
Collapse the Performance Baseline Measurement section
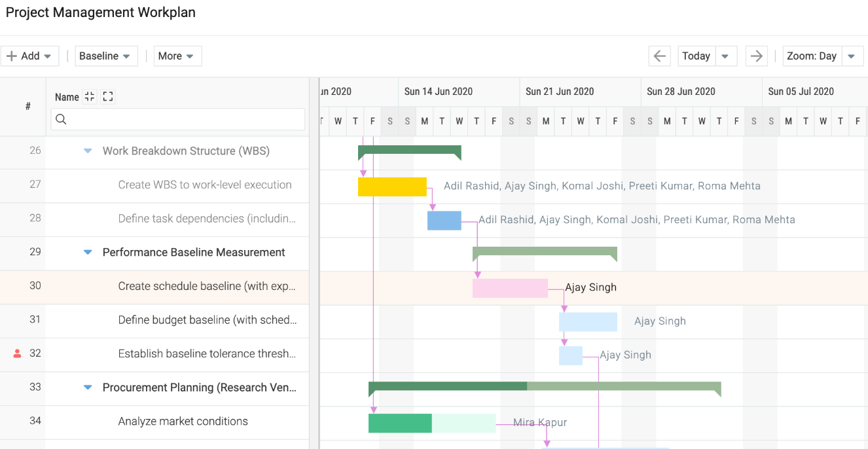(88, 253)
